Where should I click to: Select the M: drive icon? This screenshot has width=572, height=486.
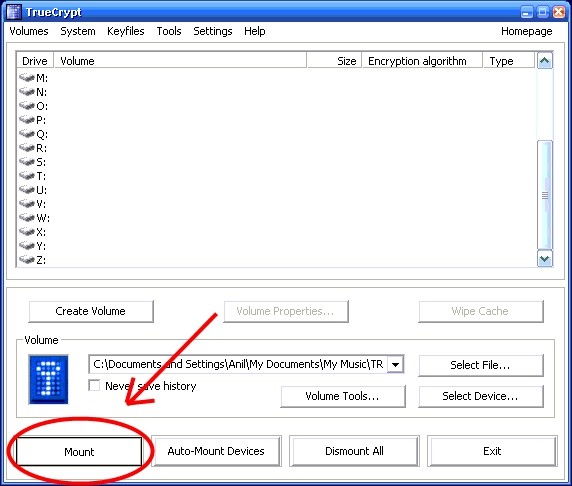[27, 78]
